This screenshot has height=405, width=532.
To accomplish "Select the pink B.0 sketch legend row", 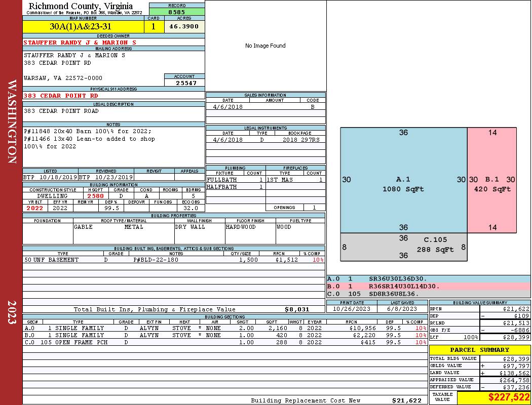I will [428, 286].
